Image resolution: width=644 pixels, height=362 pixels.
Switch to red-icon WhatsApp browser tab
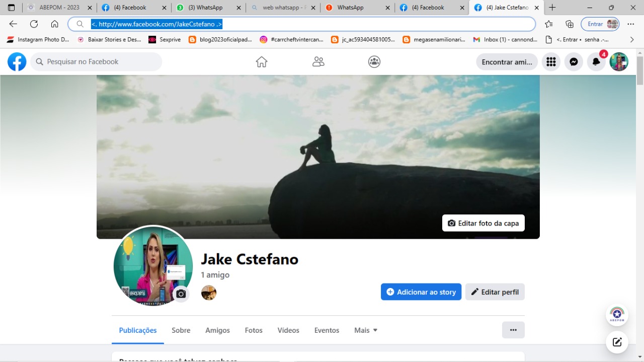click(x=357, y=8)
